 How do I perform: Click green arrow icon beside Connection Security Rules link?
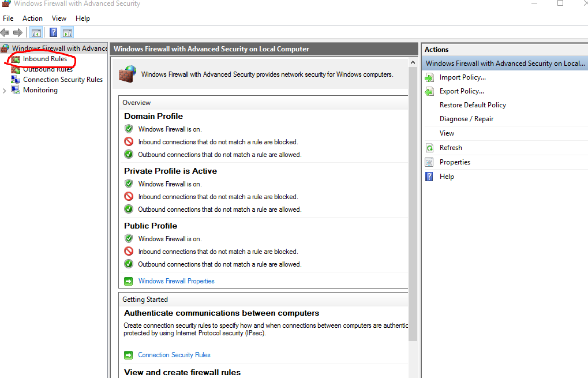click(x=128, y=355)
